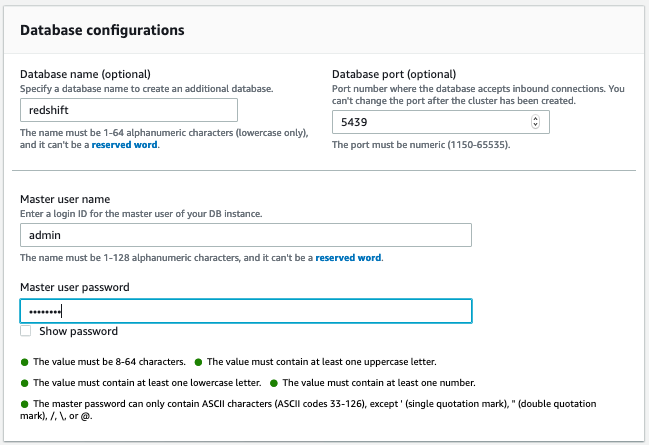Viewport: 649px width, 445px height.
Task: Click the green dot beside lowercase letter requirement
Action: (x=25, y=382)
